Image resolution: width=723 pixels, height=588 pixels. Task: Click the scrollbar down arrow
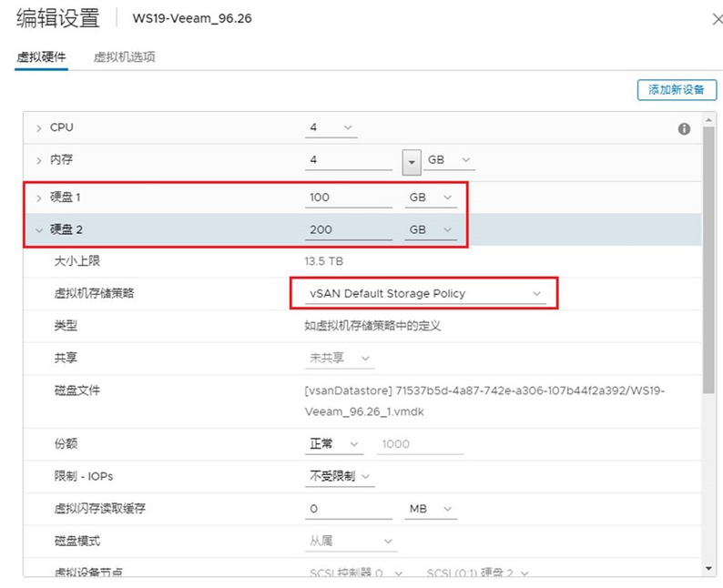(x=709, y=568)
